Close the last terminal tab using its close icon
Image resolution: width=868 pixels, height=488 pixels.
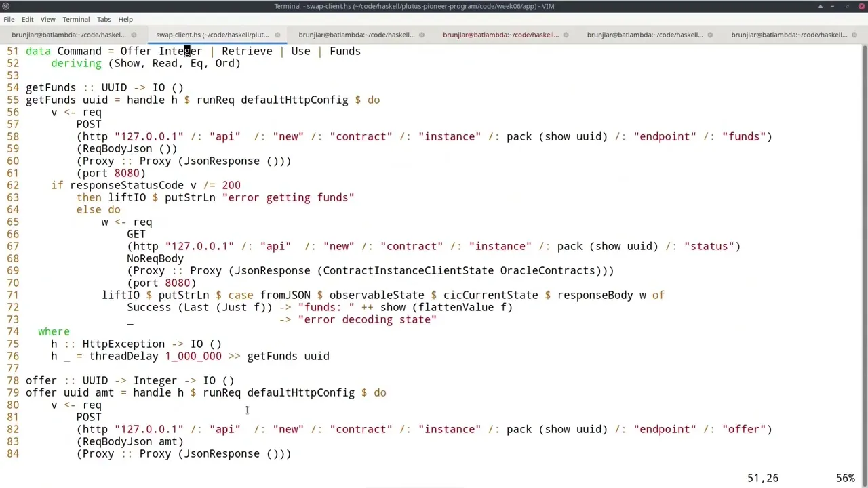point(853,35)
